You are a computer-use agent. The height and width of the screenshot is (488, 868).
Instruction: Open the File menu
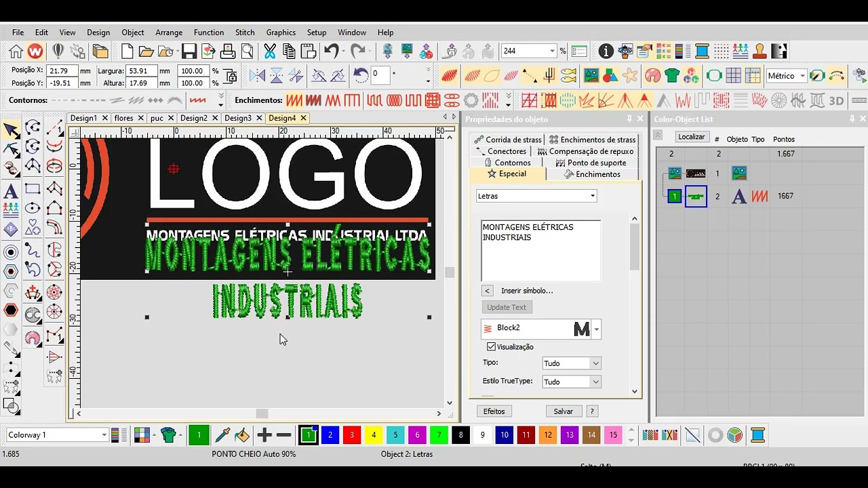(x=18, y=33)
